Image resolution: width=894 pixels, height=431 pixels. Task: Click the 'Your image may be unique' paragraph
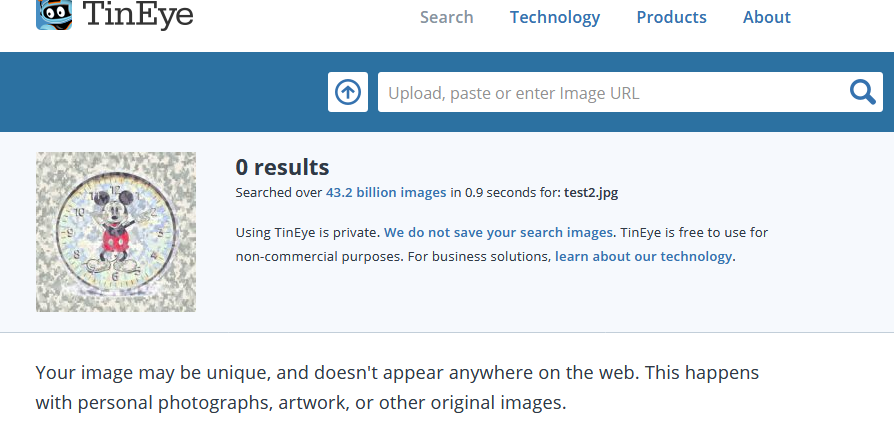point(397,388)
